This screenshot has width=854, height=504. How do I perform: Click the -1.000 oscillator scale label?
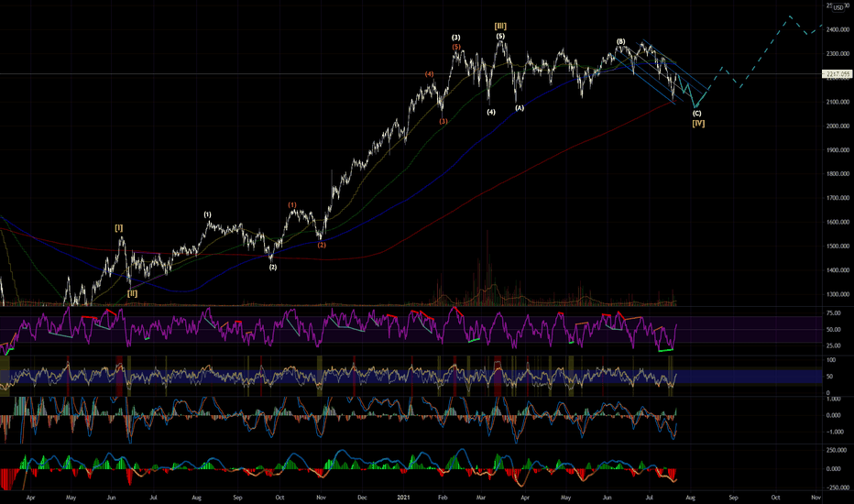point(833,432)
